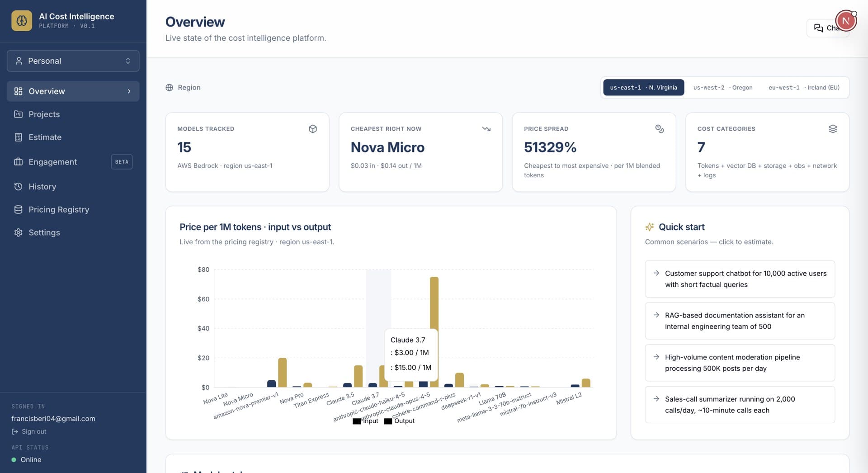This screenshot has width=868, height=473.
Task: Click the sparkle icon beside Quick start
Action: tap(649, 227)
